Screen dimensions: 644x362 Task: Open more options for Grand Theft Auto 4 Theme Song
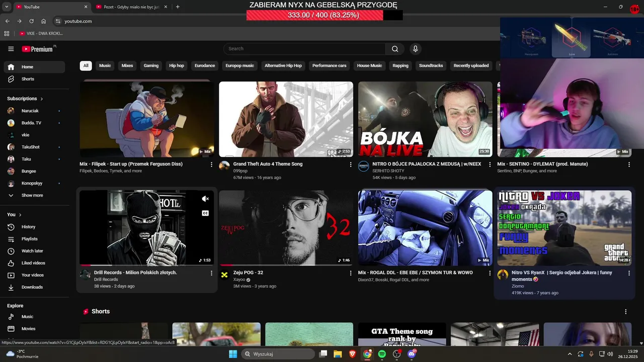(351, 164)
